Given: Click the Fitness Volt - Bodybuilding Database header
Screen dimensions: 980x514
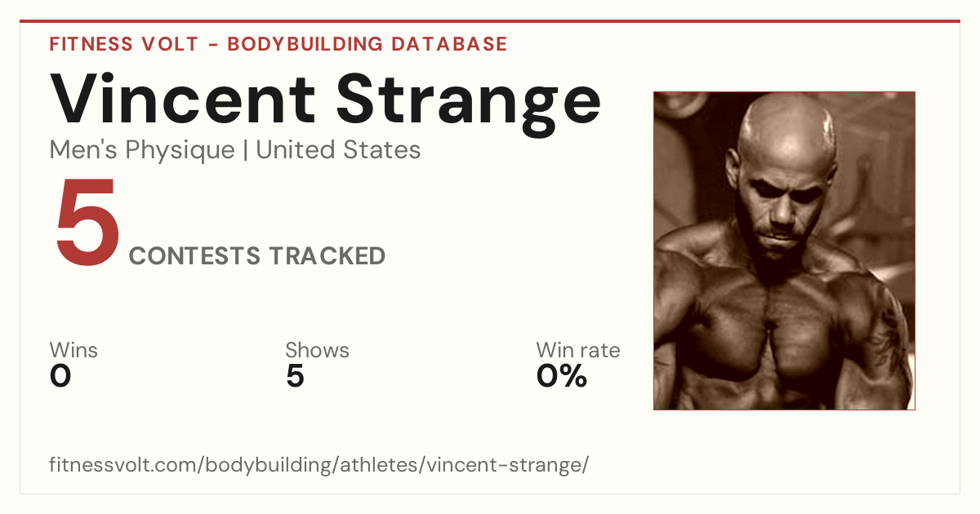Looking at the screenshot, I should tap(278, 44).
